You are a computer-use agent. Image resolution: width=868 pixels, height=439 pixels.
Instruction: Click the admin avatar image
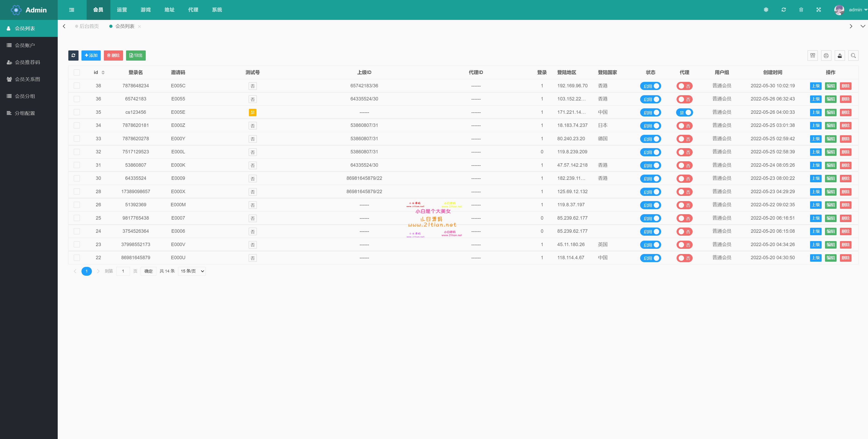point(839,10)
